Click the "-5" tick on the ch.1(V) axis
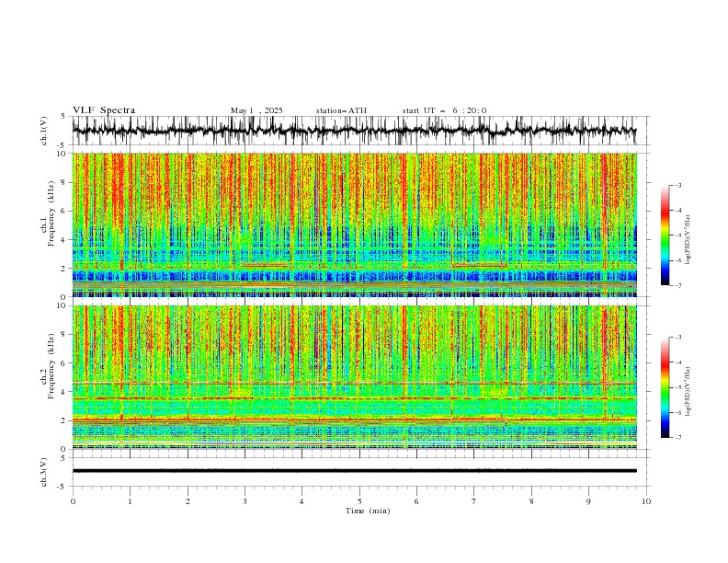728x563 pixels. [x=62, y=145]
